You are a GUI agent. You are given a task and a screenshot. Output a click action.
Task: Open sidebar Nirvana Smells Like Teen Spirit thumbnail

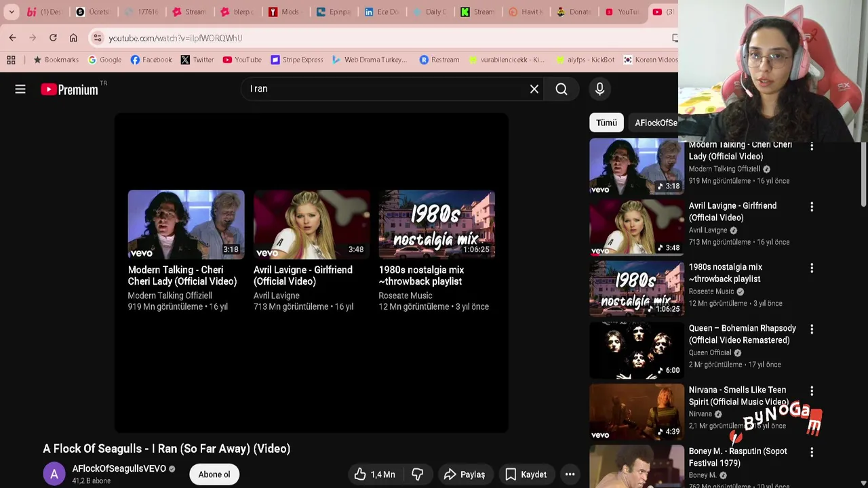(x=637, y=411)
